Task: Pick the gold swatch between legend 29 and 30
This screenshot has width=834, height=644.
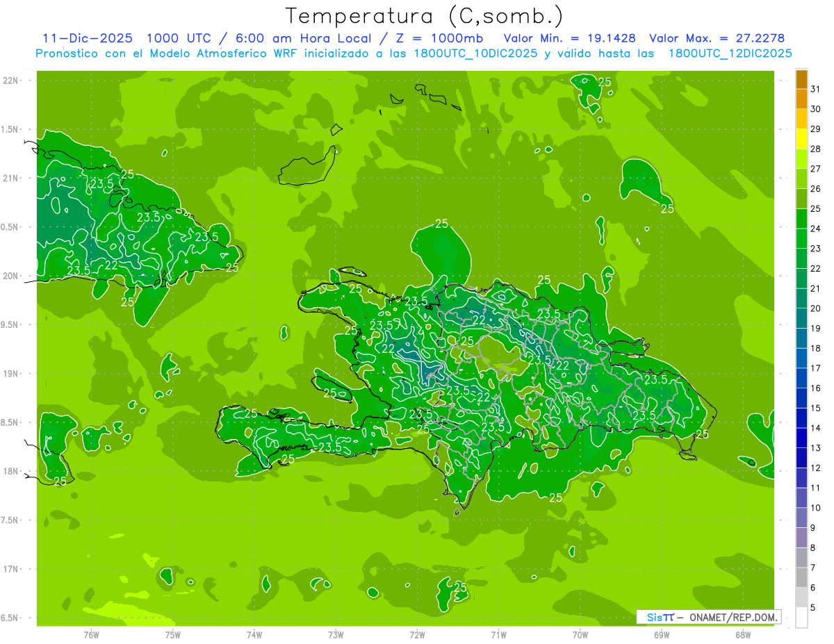Action: [801, 119]
